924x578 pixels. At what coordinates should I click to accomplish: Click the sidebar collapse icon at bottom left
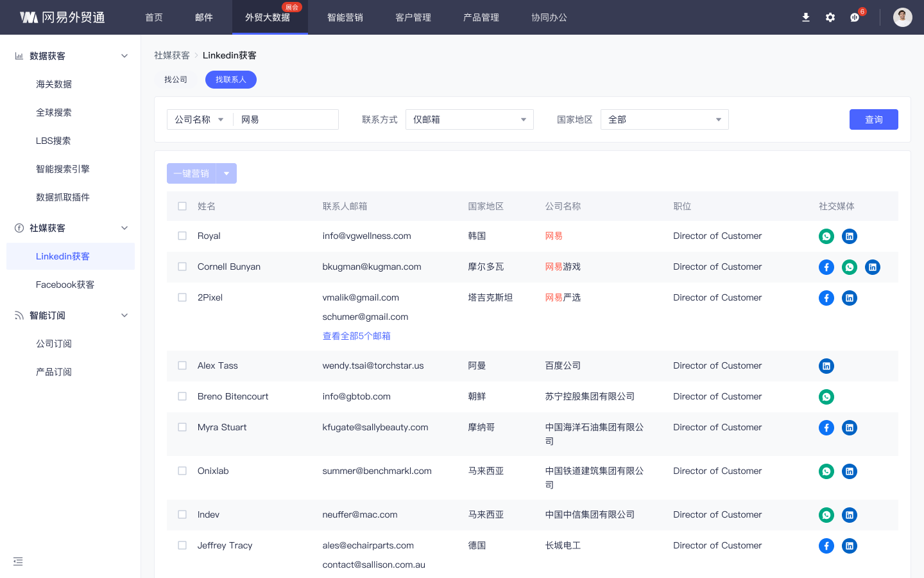click(x=18, y=561)
